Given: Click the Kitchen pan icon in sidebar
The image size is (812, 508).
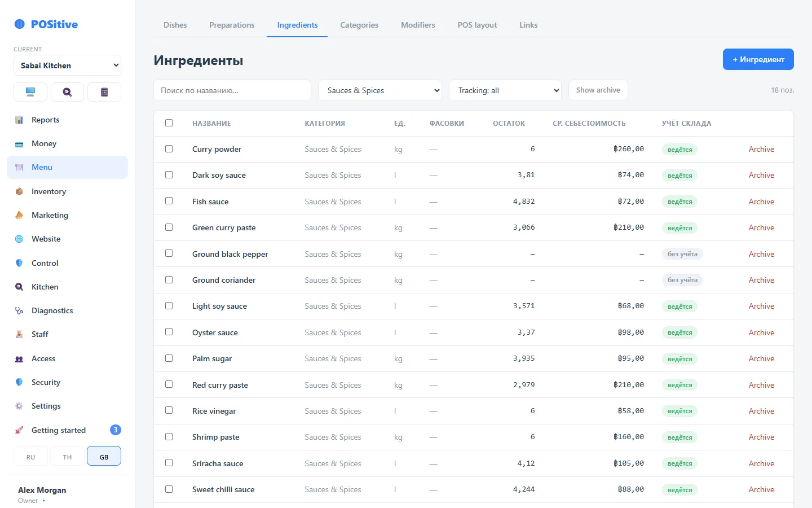Looking at the screenshot, I should tap(19, 287).
